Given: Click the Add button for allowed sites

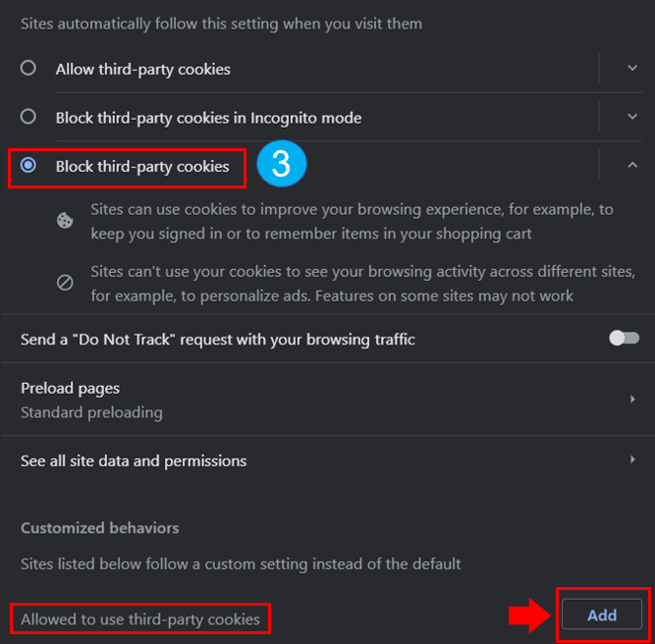Looking at the screenshot, I should (x=602, y=614).
